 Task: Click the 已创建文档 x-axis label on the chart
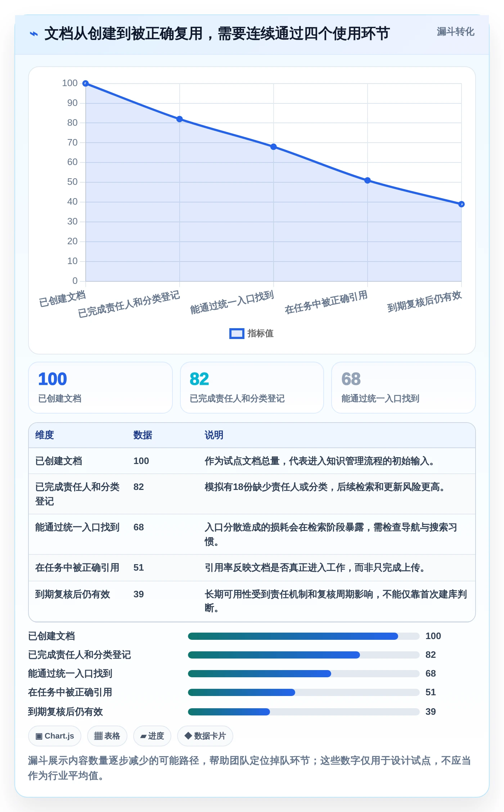[62, 299]
